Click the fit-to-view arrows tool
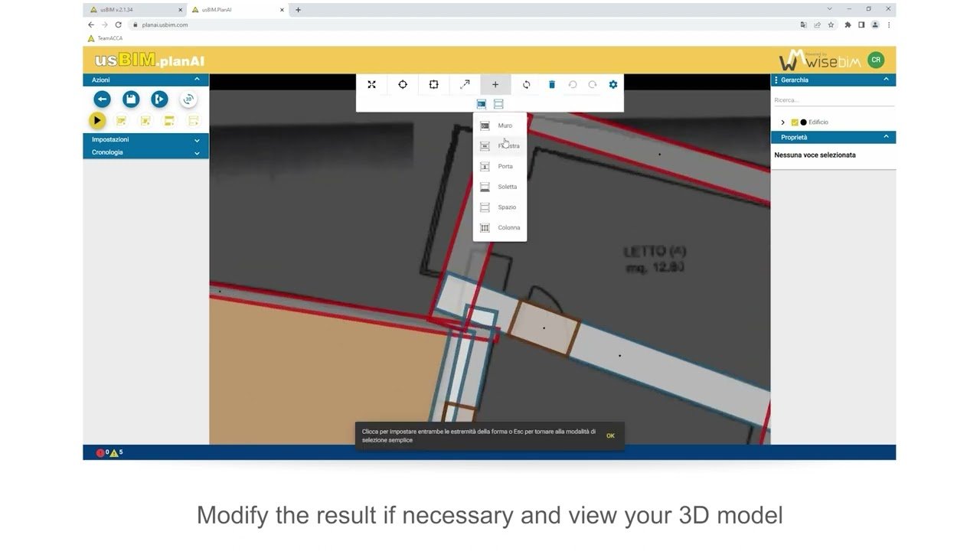 click(371, 84)
